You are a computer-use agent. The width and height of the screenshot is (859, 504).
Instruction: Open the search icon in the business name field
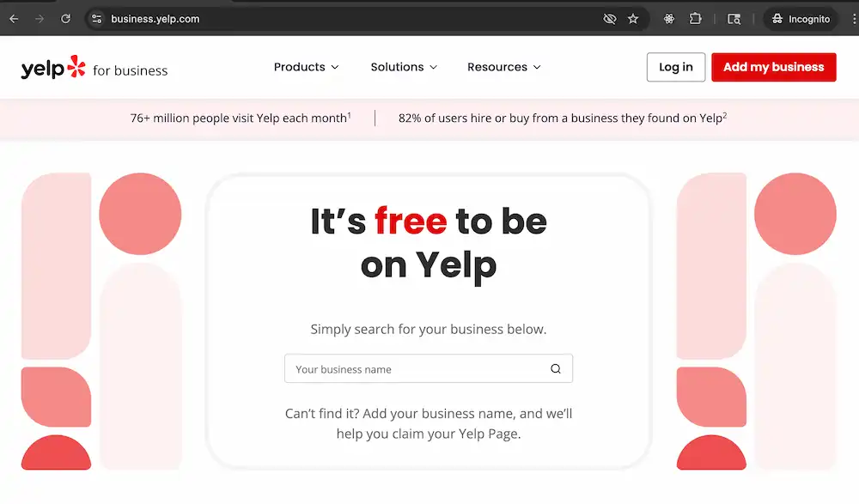coord(555,367)
